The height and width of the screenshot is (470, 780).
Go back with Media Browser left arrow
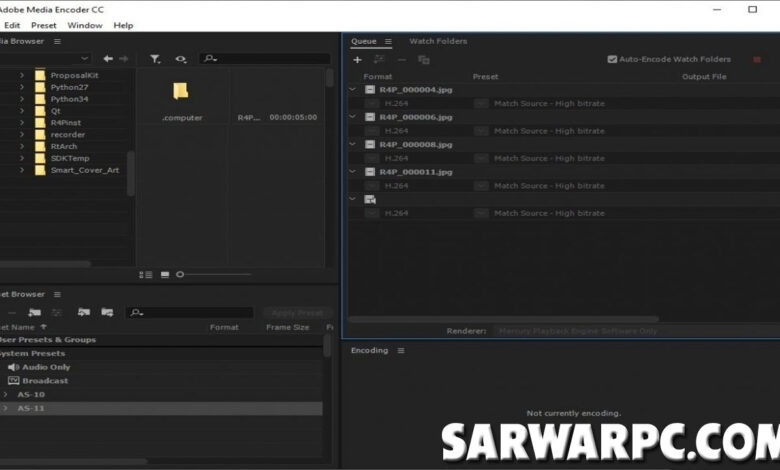pos(108,59)
